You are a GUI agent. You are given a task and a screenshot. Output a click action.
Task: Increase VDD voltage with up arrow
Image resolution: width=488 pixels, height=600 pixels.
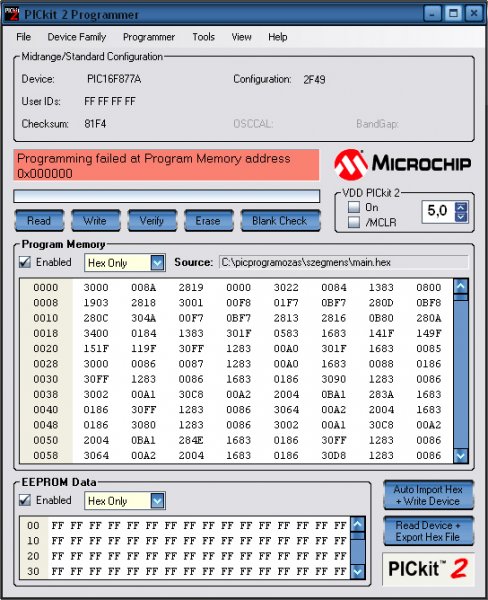pos(461,207)
